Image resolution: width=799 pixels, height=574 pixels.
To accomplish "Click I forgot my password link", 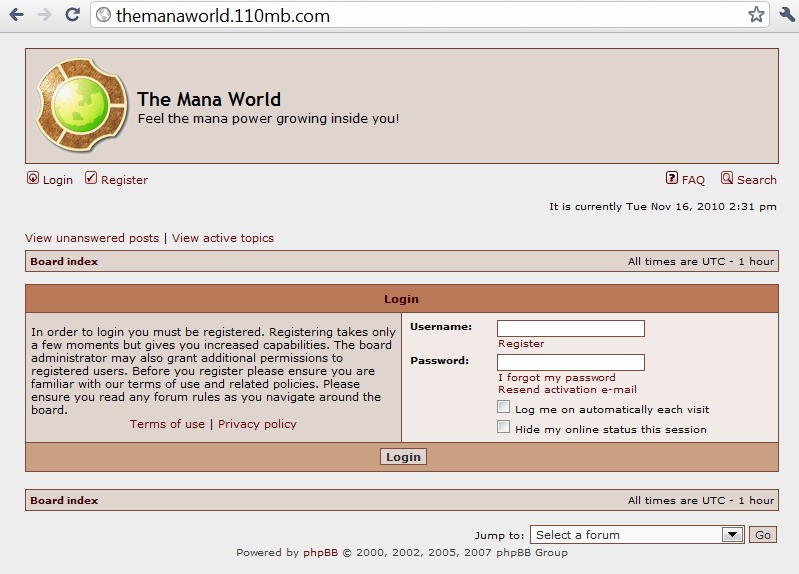I will 556,378.
